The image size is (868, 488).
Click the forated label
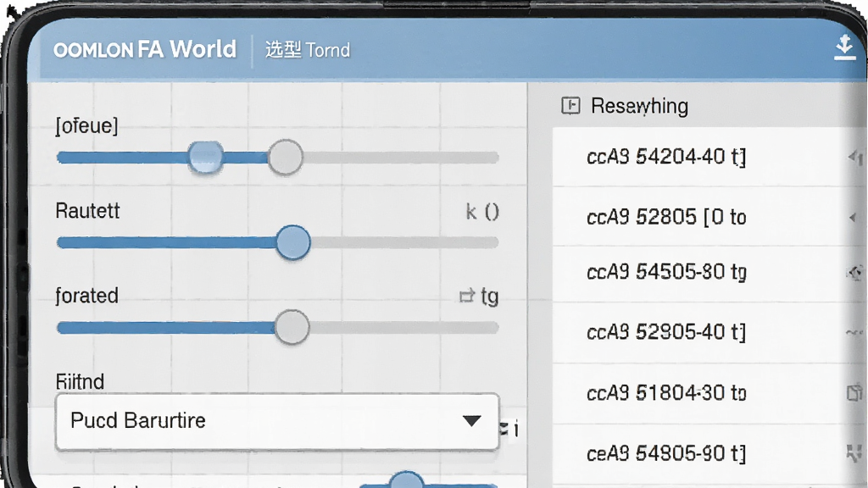[x=87, y=296]
